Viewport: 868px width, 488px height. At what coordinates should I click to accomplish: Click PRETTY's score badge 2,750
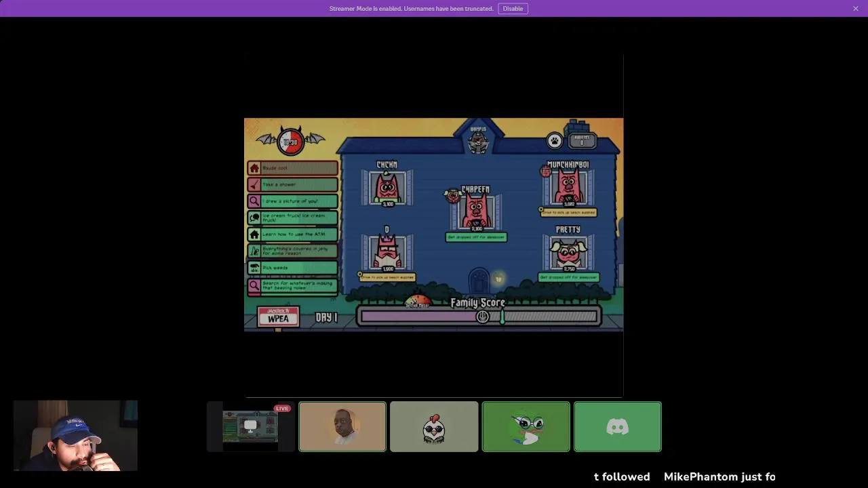pos(569,269)
